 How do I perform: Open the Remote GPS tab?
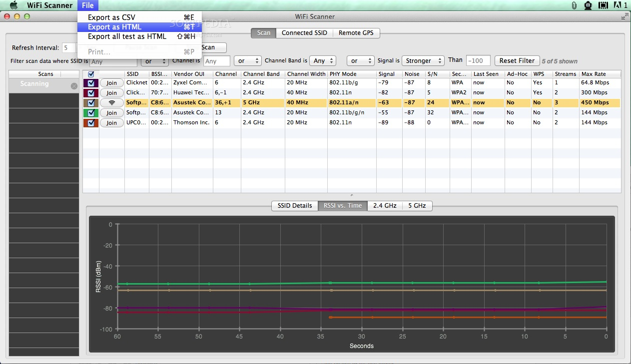356,32
